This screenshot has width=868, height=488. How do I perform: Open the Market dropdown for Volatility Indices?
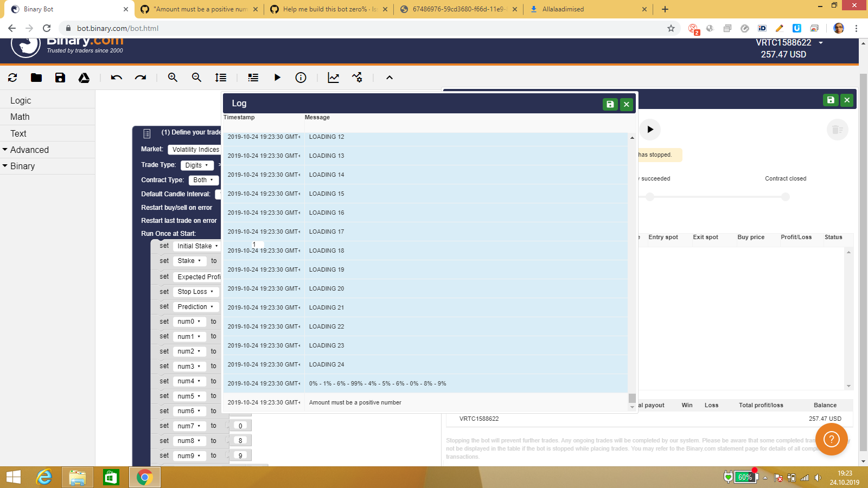click(x=194, y=149)
